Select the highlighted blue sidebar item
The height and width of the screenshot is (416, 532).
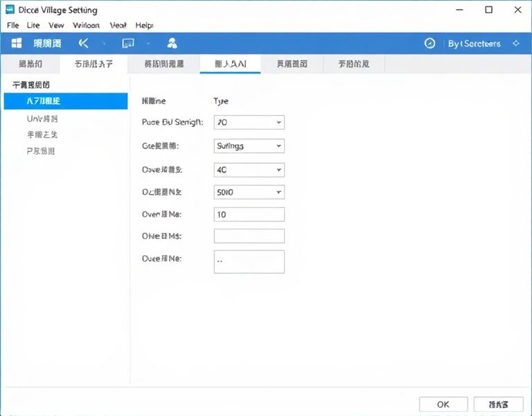coord(66,101)
